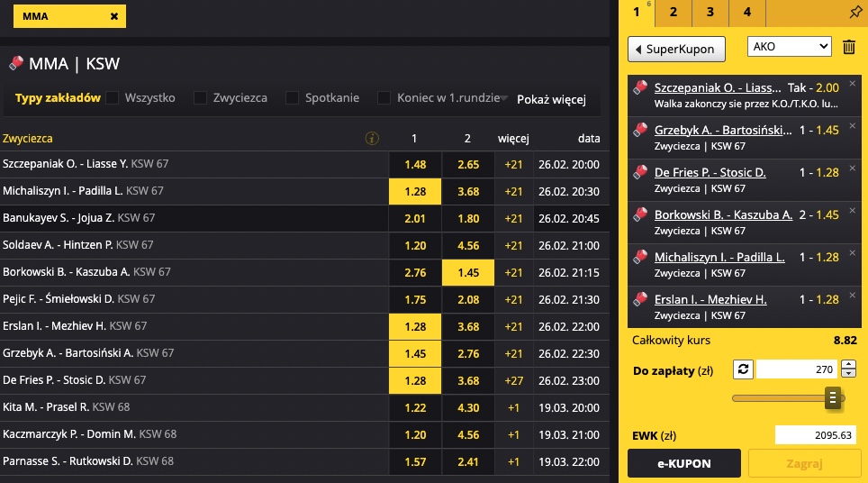Open the AKO coupon type dropdown
The image size is (868, 483).
point(790,47)
